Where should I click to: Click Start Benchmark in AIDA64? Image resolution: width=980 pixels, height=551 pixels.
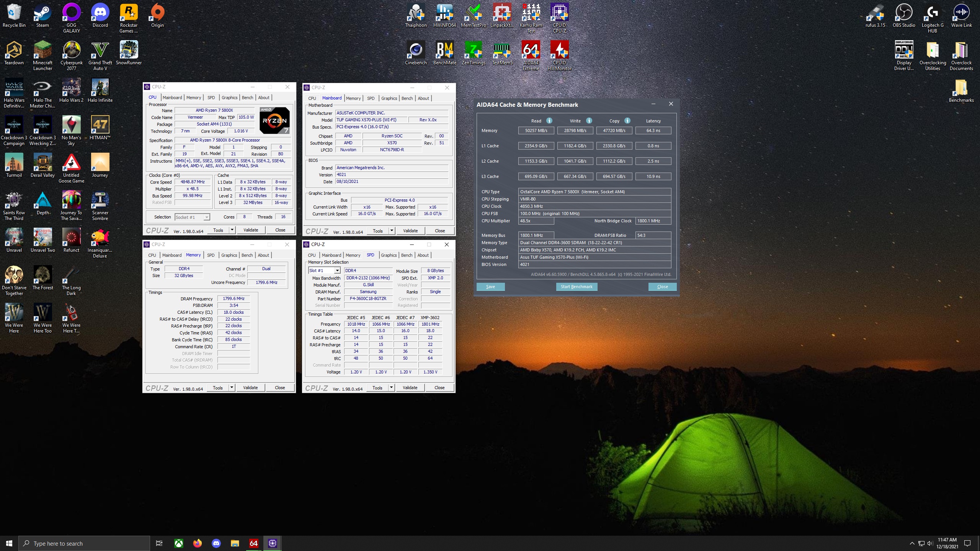pos(577,287)
